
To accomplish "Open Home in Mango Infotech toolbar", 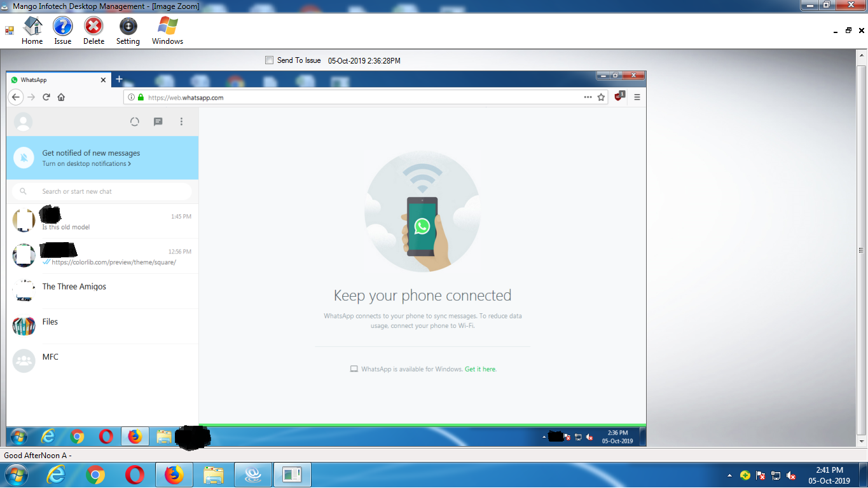I will [x=32, y=31].
